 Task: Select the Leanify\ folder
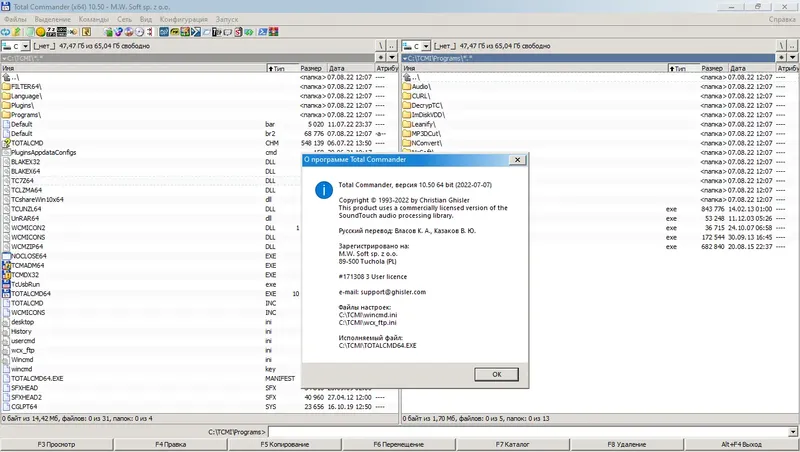pyautogui.click(x=600, y=124)
